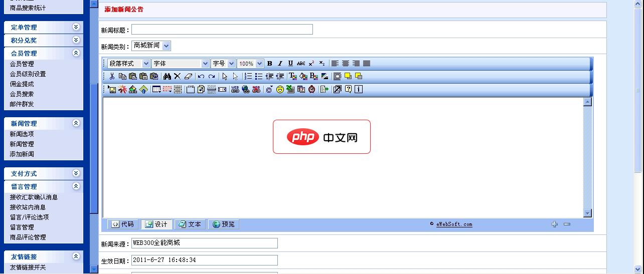Redo the last editor action
The image size is (644, 274).
click(212, 77)
